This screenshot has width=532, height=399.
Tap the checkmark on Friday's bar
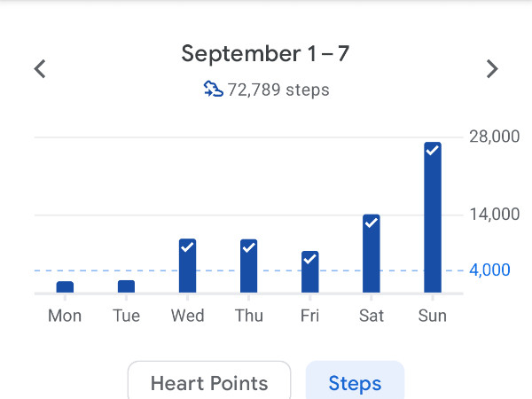pos(309,259)
